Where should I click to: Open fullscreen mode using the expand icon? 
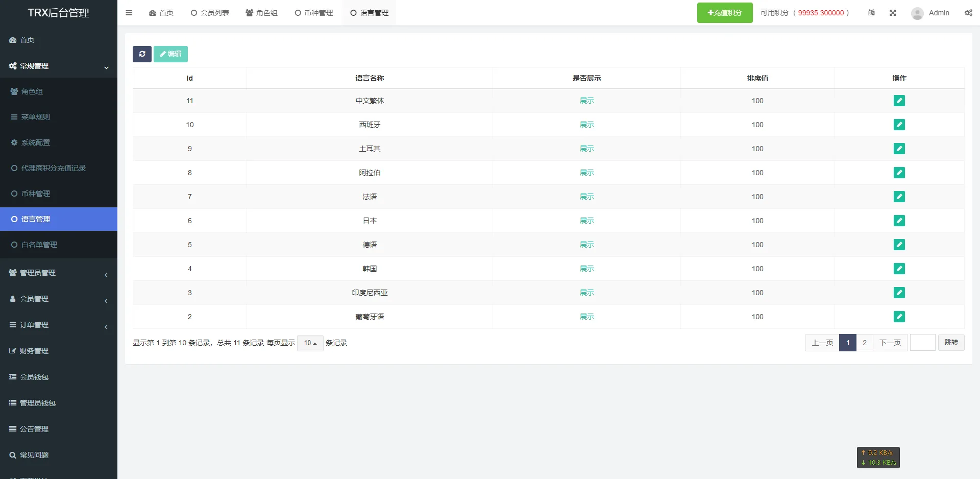pyautogui.click(x=893, y=13)
